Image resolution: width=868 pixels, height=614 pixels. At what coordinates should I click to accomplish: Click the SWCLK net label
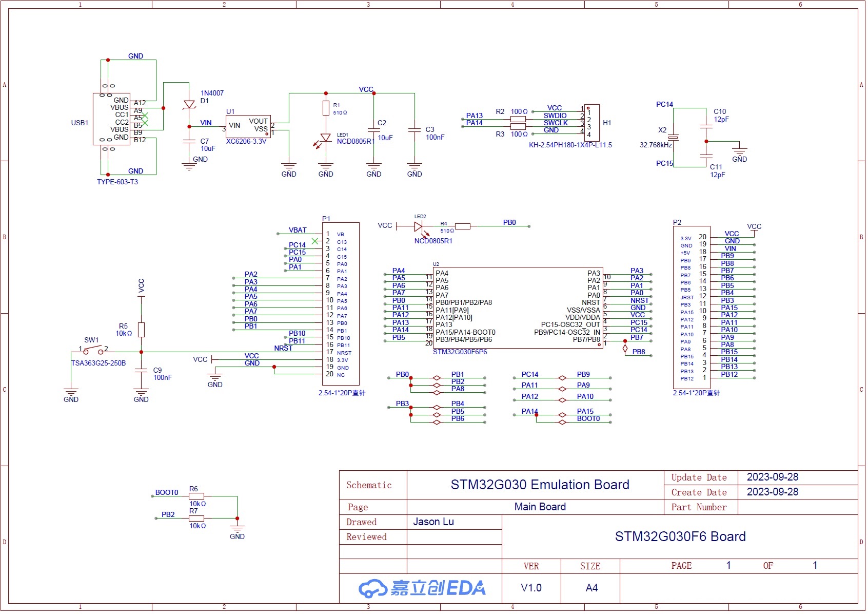(x=556, y=123)
